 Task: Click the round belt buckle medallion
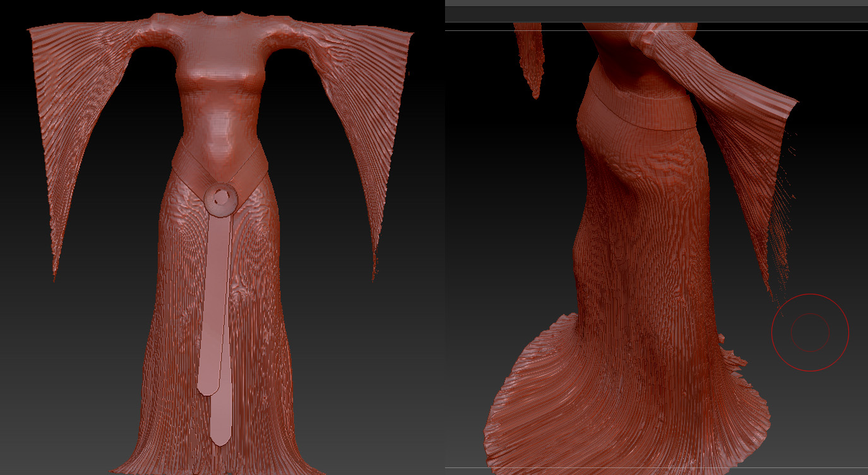coord(221,200)
